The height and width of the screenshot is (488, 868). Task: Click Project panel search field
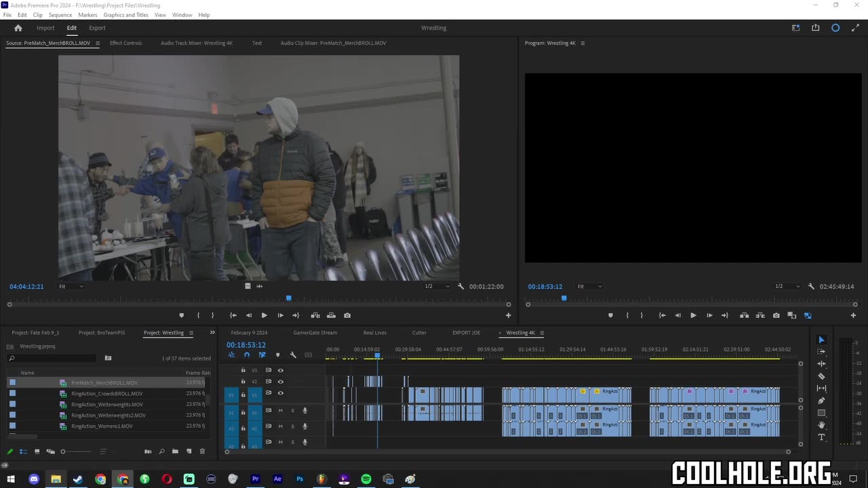tap(52, 358)
